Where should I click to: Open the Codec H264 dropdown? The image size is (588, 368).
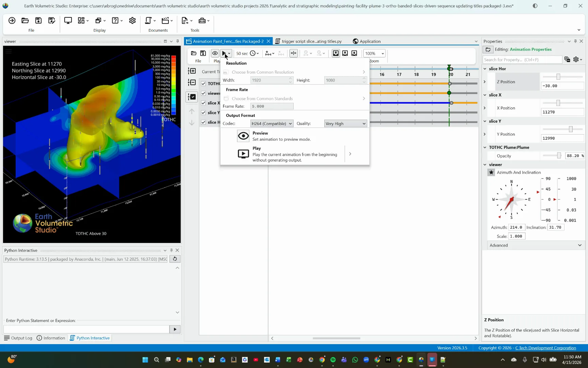point(272,124)
